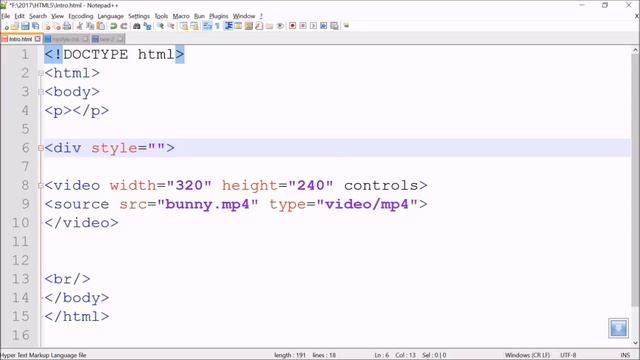Screen dimensions: 640x360
Task: Open the Edit menu
Action: click(x=20, y=16)
